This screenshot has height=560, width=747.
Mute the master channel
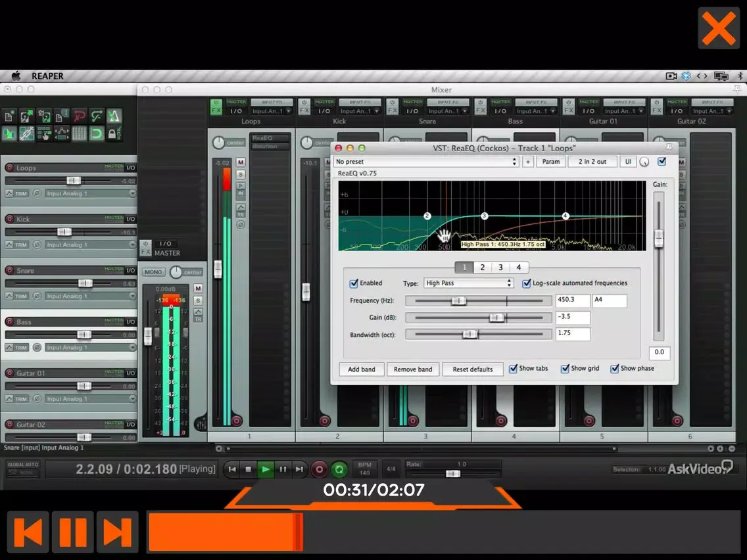click(198, 289)
